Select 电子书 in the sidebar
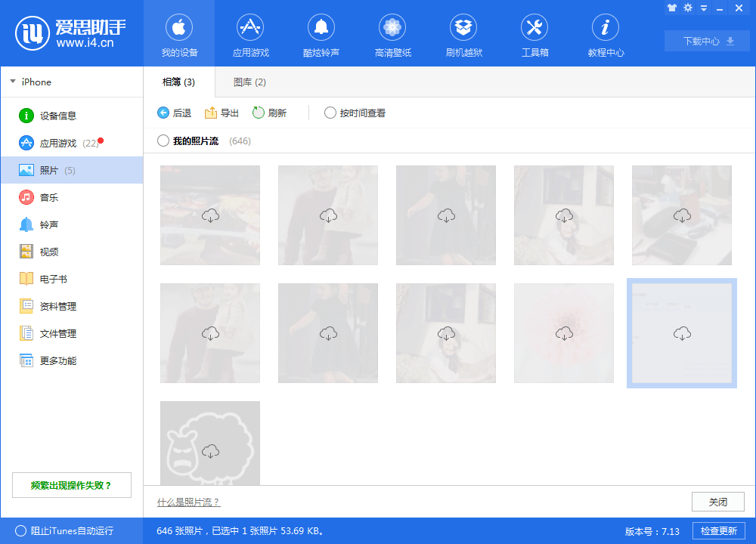 [x=73, y=279]
